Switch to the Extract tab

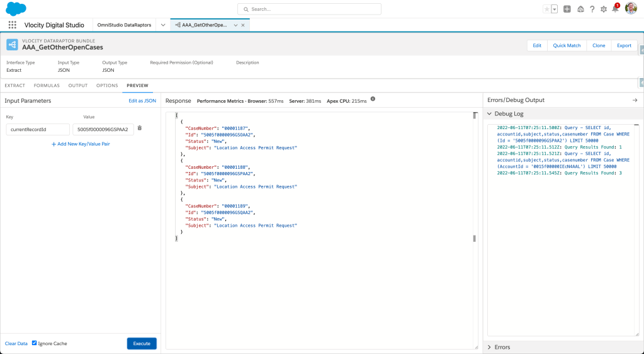click(x=14, y=85)
